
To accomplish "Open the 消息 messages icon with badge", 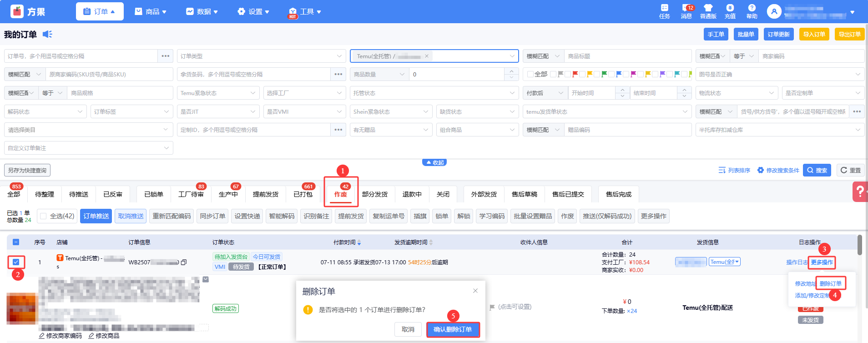I will click(686, 11).
